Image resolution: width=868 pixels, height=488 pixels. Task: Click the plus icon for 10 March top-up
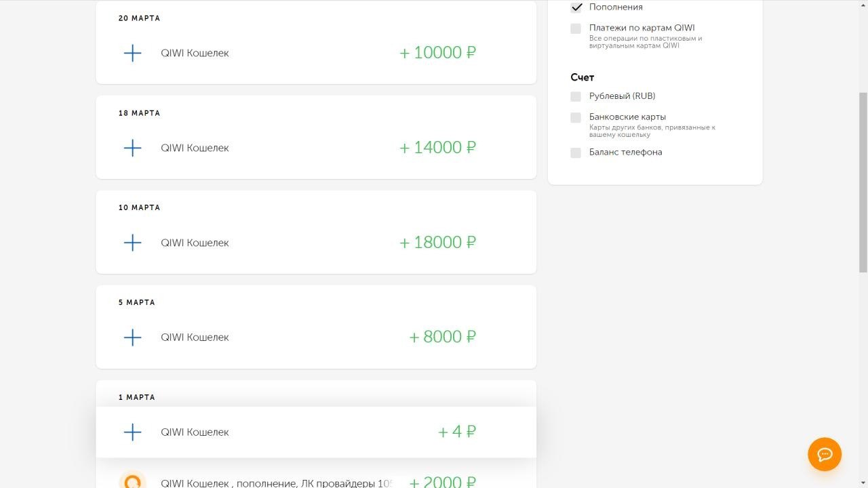pyautogui.click(x=133, y=243)
